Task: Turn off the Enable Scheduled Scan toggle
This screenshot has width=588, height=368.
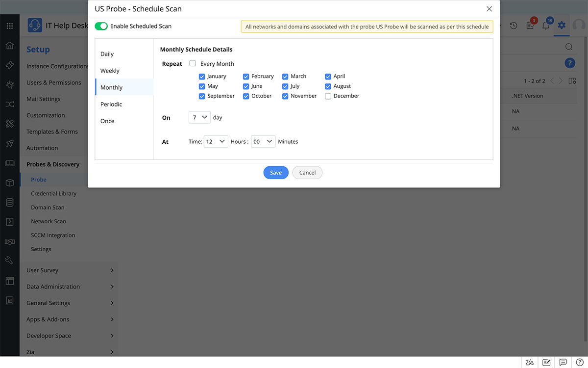Action: pos(101,26)
